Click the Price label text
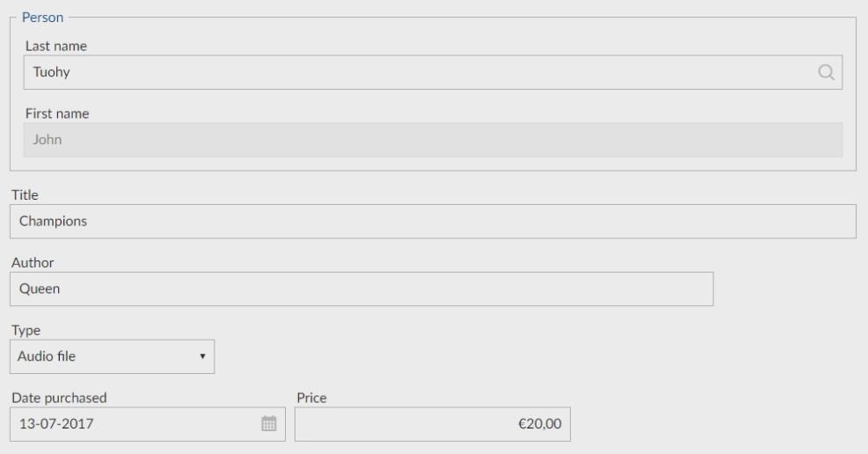 [311, 398]
